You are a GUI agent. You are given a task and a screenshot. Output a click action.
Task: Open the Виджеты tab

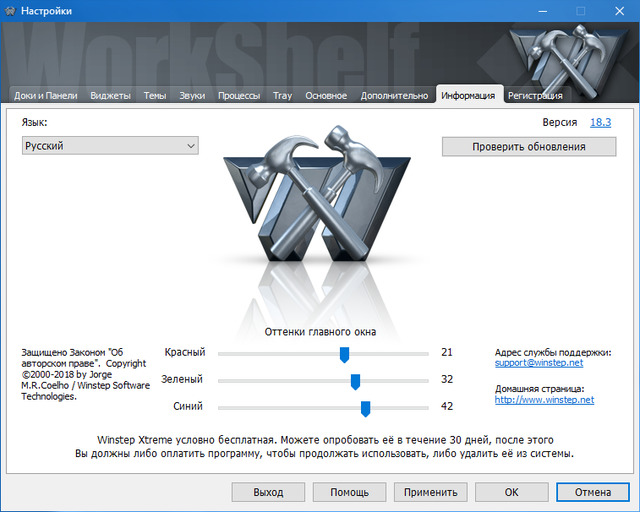110,96
